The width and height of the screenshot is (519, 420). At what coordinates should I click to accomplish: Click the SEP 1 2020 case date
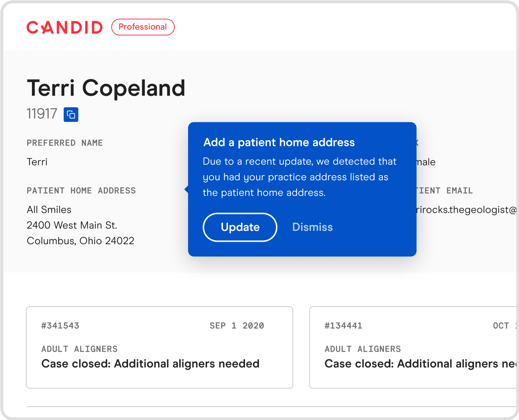[x=237, y=326]
